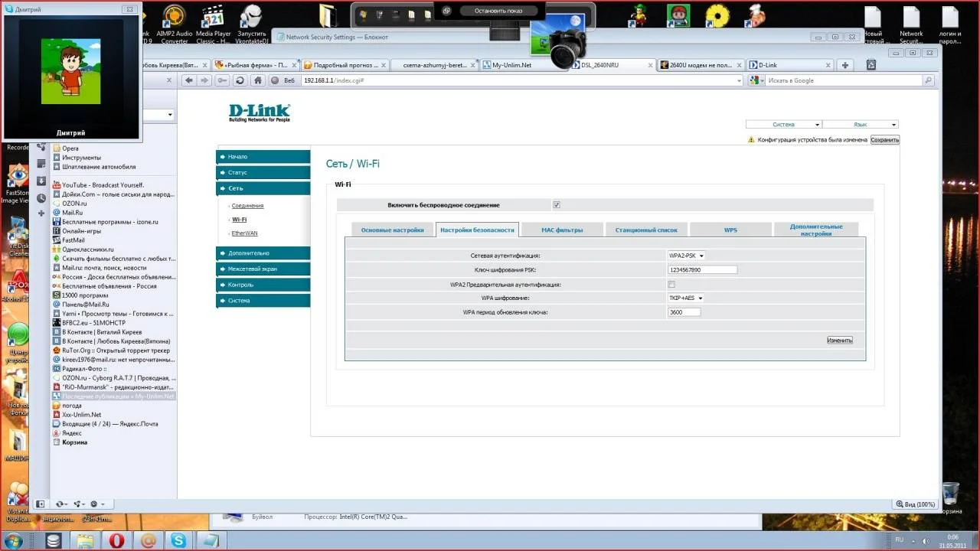Click the volume icon in the system tray
The height and width of the screenshot is (551, 980).
coord(927,540)
